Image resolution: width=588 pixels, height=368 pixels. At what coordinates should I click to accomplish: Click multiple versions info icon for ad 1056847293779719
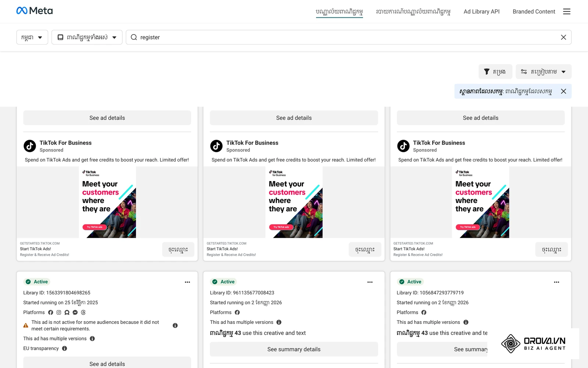466,322
